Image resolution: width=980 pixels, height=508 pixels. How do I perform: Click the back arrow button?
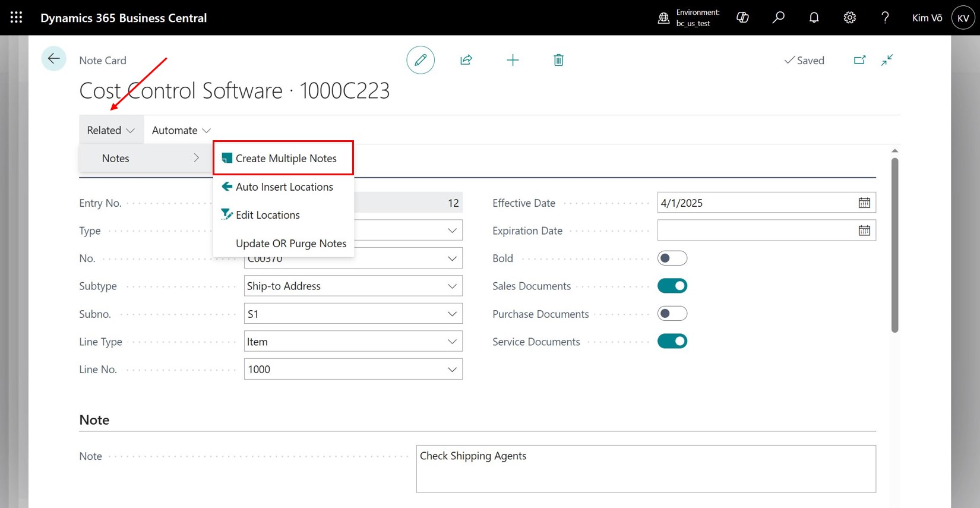(54, 59)
